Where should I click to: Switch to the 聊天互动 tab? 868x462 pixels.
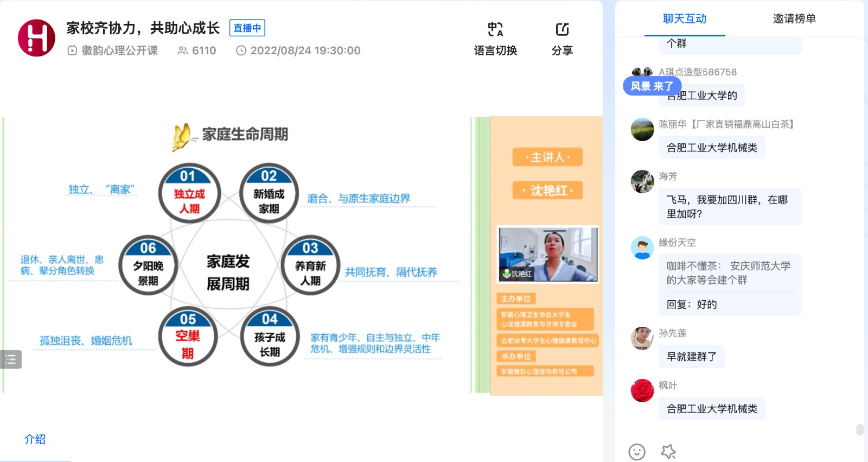click(684, 19)
